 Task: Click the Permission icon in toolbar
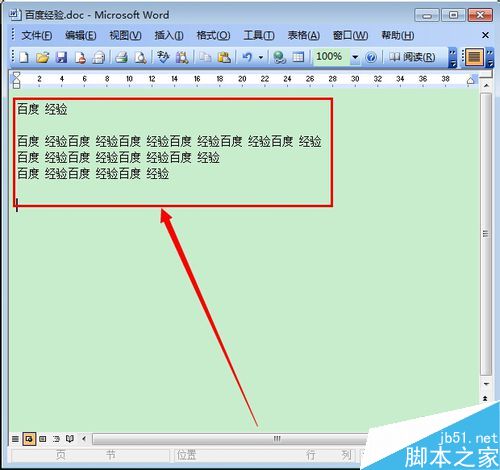pos(80,57)
